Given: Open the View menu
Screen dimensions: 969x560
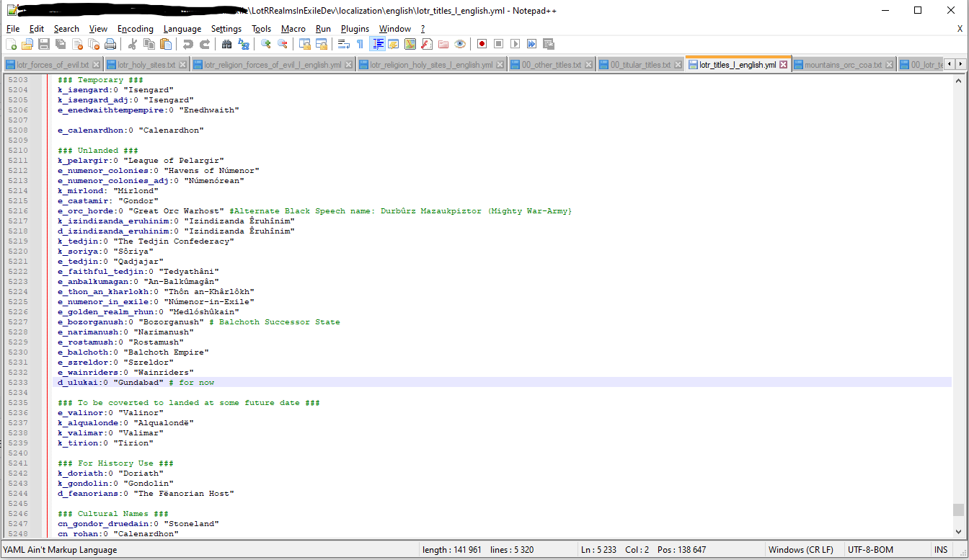Looking at the screenshot, I should pyautogui.click(x=99, y=29).
